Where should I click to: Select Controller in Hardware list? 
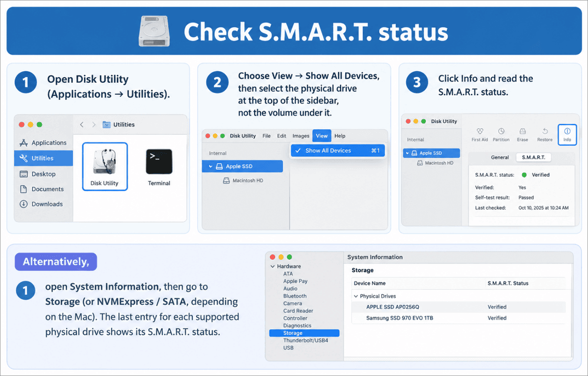click(x=295, y=318)
